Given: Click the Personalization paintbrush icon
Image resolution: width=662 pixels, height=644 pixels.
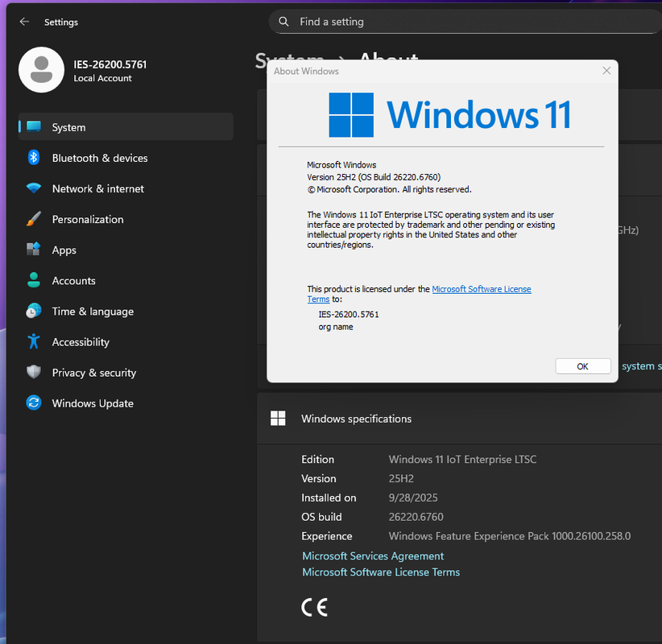Looking at the screenshot, I should (x=34, y=219).
